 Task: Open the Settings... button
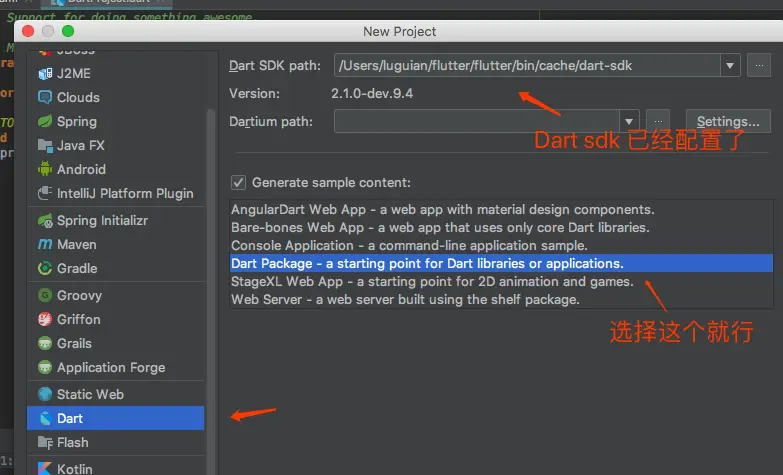728,121
